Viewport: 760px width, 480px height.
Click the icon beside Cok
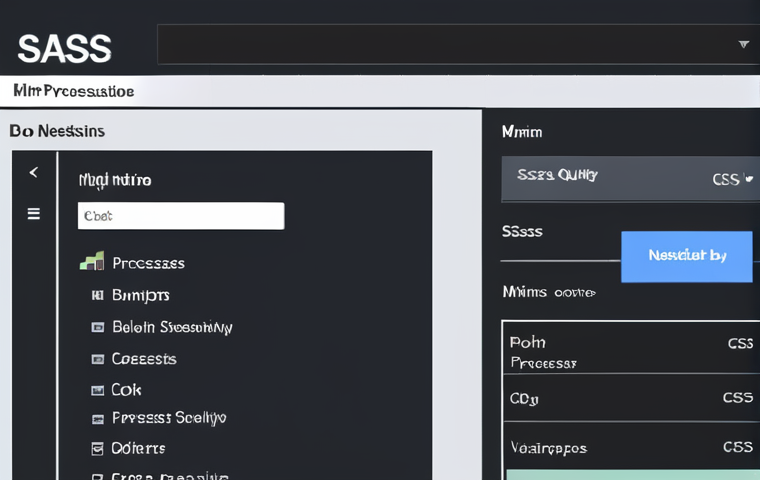[x=97, y=390]
